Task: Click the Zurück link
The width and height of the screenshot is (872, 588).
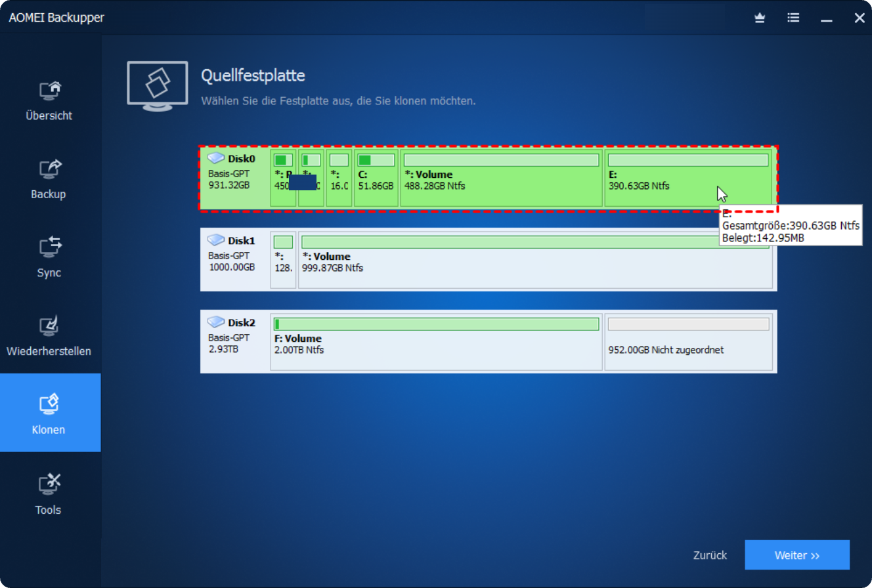Action: 710,555
